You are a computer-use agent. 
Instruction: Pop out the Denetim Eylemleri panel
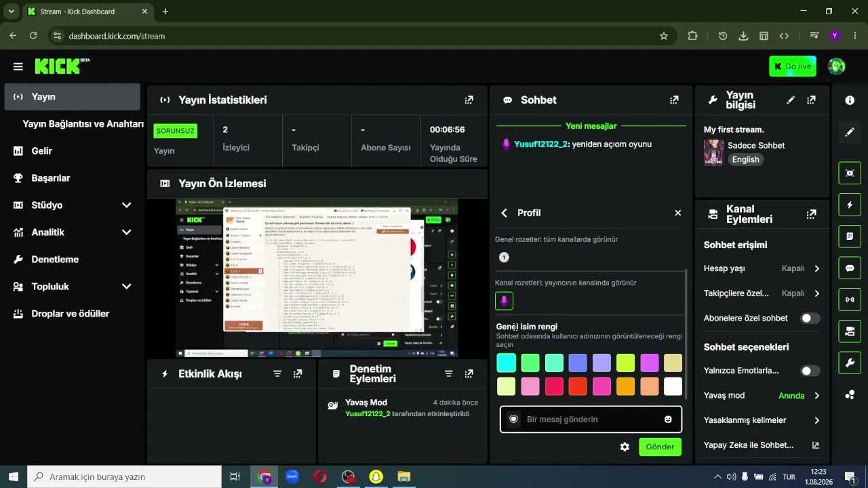[469, 373]
